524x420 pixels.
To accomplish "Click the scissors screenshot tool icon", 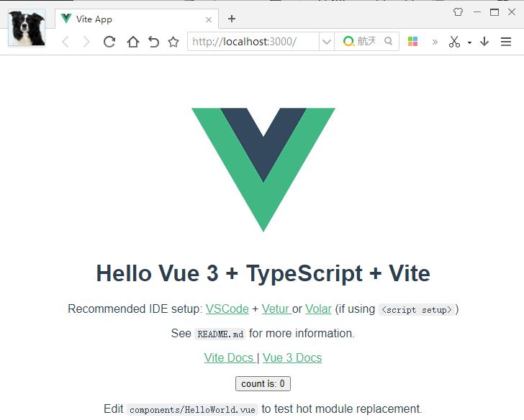I will pyautogui.click(x=454, y=42).
